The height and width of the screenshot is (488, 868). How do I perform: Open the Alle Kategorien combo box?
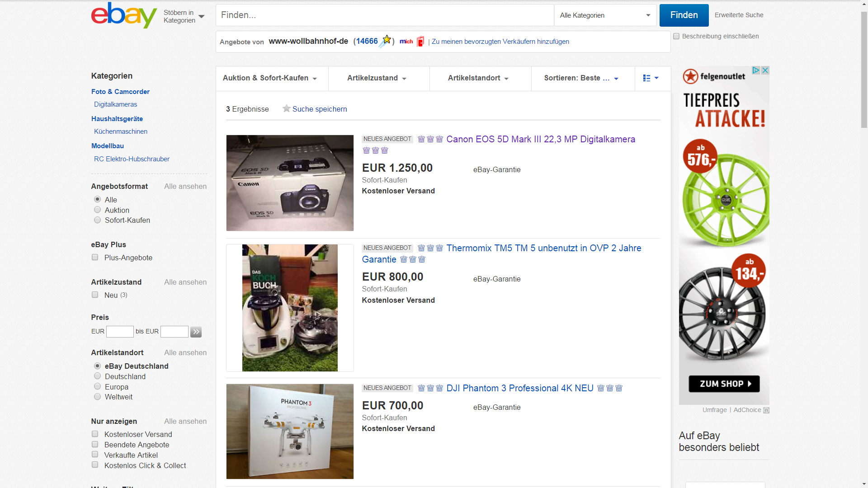click(605, 15)
